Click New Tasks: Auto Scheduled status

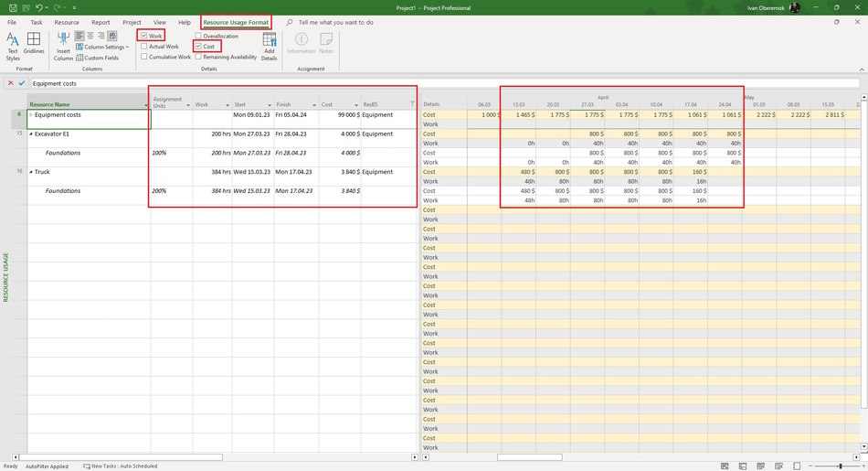pyautogui.click(x=120, y=466)
